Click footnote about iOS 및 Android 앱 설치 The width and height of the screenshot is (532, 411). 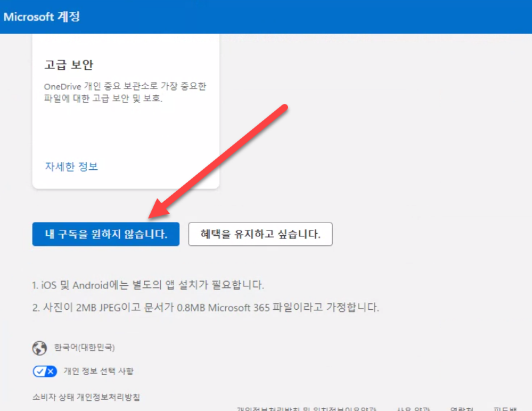[148, 285]
